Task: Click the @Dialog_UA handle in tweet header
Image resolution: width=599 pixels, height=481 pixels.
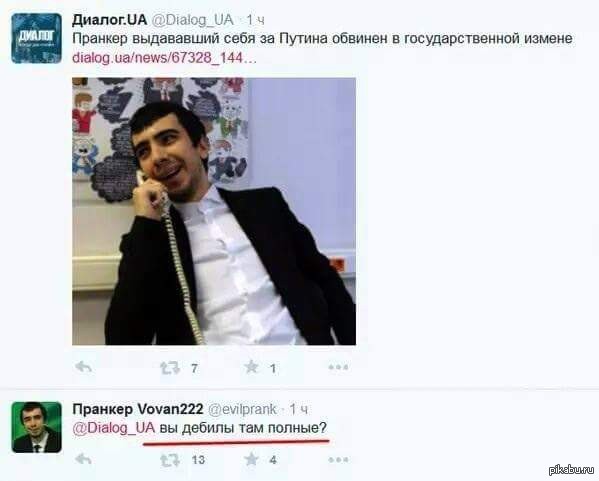Action: click(193, 20)
